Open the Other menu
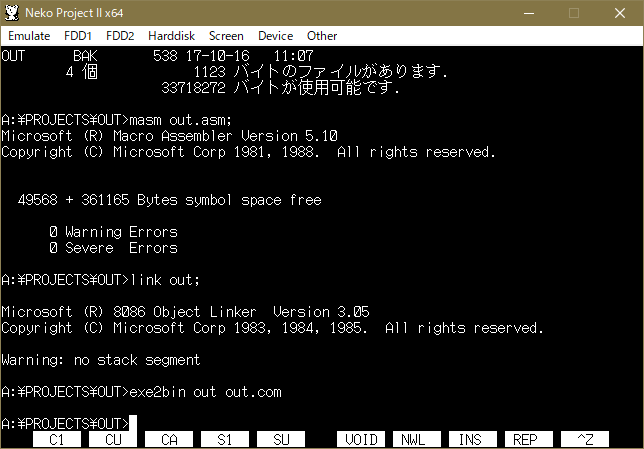The width and height of the screenshot is (644, 449). coord(322,36)
